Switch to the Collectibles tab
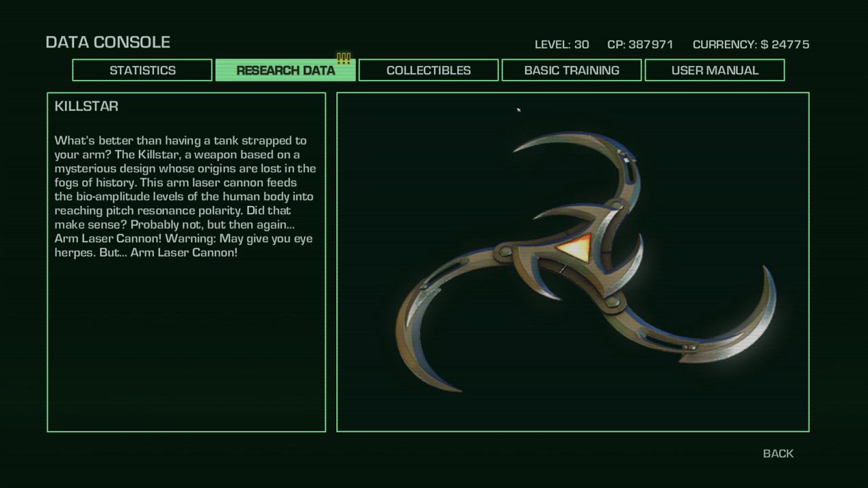868x488 pixels. 429,70
